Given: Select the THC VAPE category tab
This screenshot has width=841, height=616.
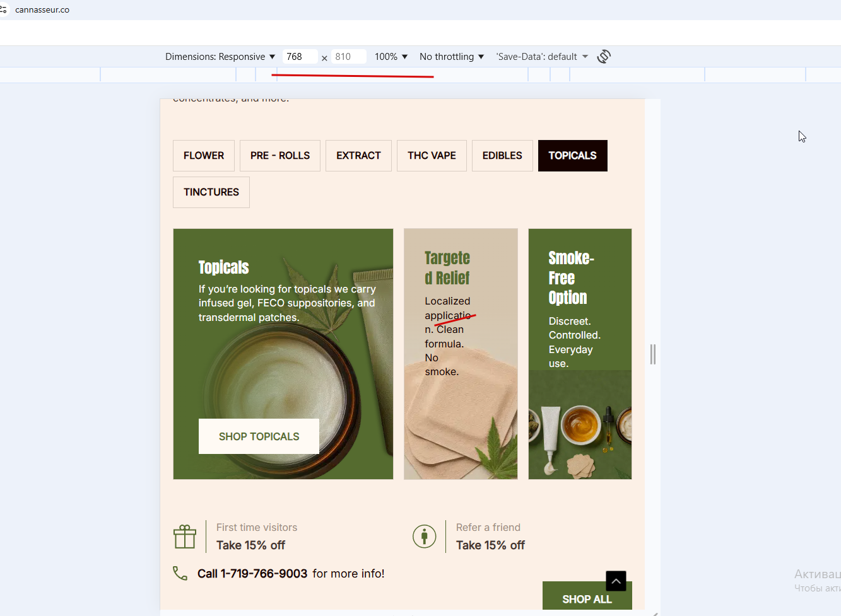Looking at the screenshot, I should pos(432,156).
